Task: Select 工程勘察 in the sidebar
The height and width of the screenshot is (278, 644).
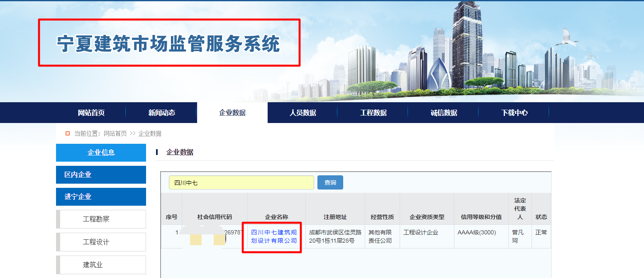Action: point(101,219)
